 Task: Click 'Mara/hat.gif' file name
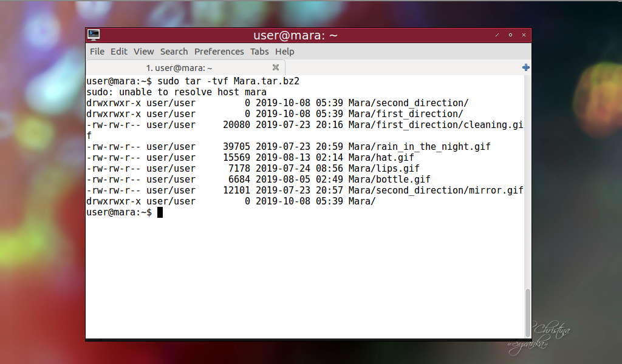coord(381,158)
